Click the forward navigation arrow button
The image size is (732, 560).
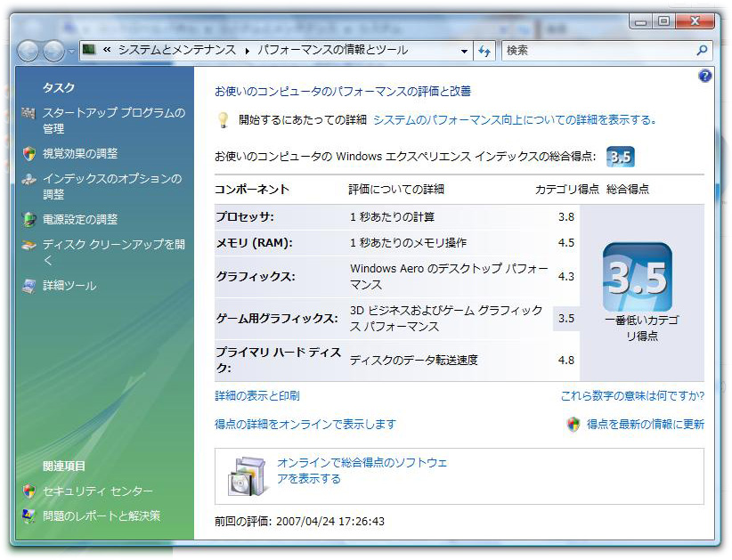(x=54, y=51)
